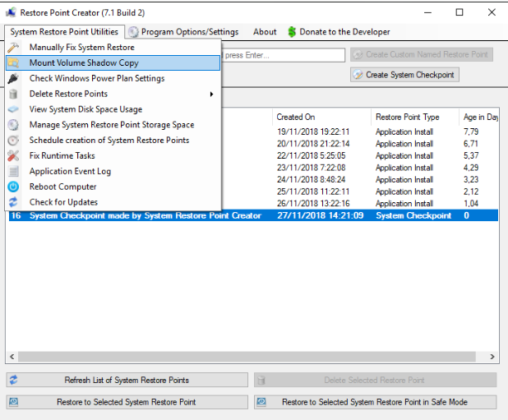Click the Manually Fix System Restore wrench icon
This screenshot has height=420, width=508.
pyautogui.click(x=13, y=48)
